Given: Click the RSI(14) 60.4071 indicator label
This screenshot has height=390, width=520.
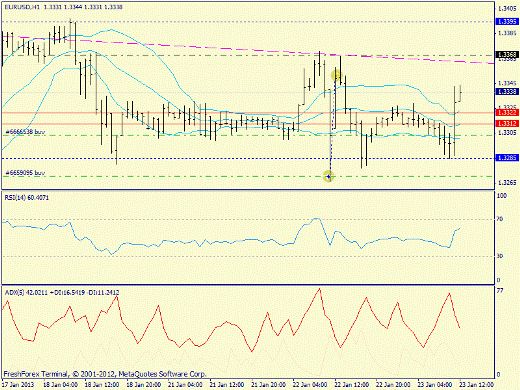Looking at the screenshot, I should click(27, 198).
